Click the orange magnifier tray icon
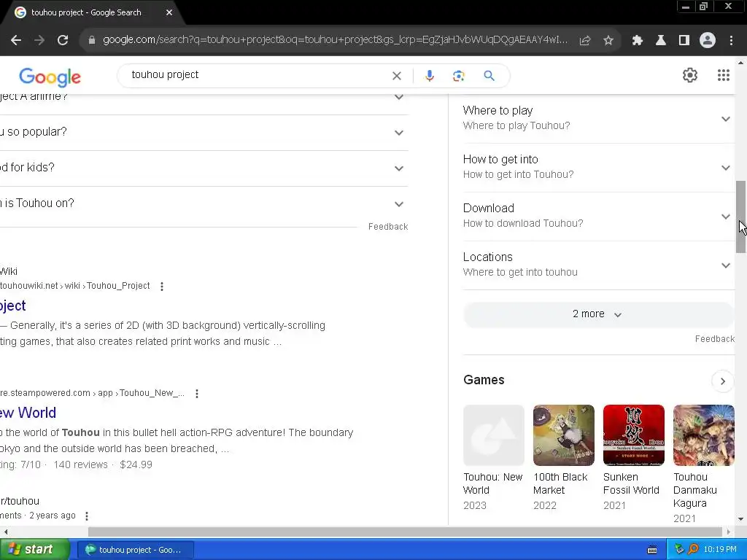 pos(693,550)
